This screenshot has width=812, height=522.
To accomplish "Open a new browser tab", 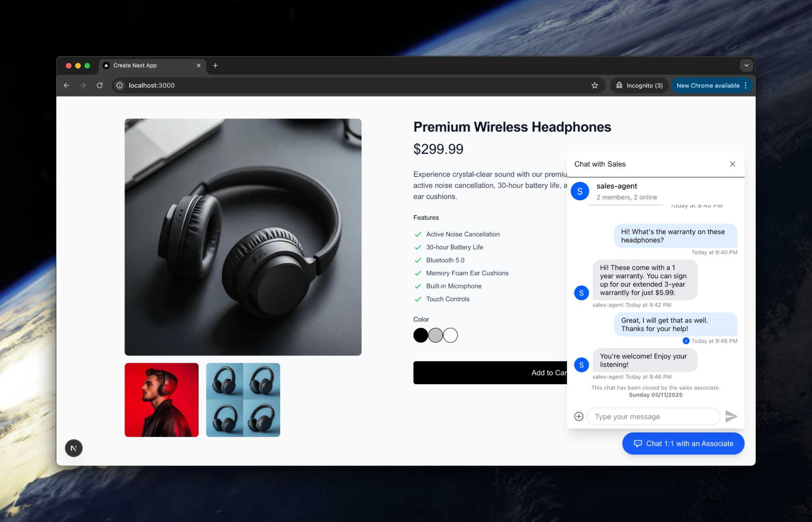I will pos(215,65).
